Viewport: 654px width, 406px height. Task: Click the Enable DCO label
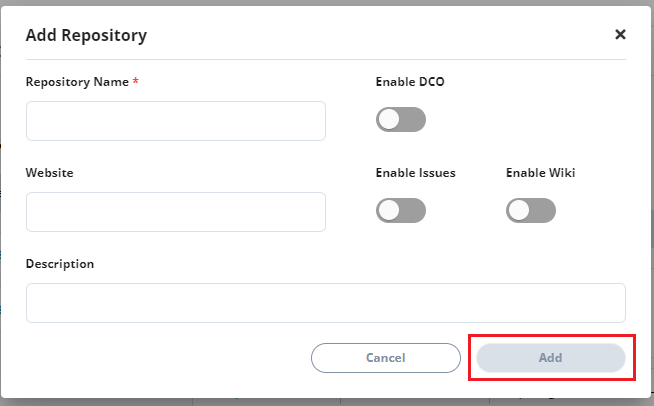click(410, 82)
